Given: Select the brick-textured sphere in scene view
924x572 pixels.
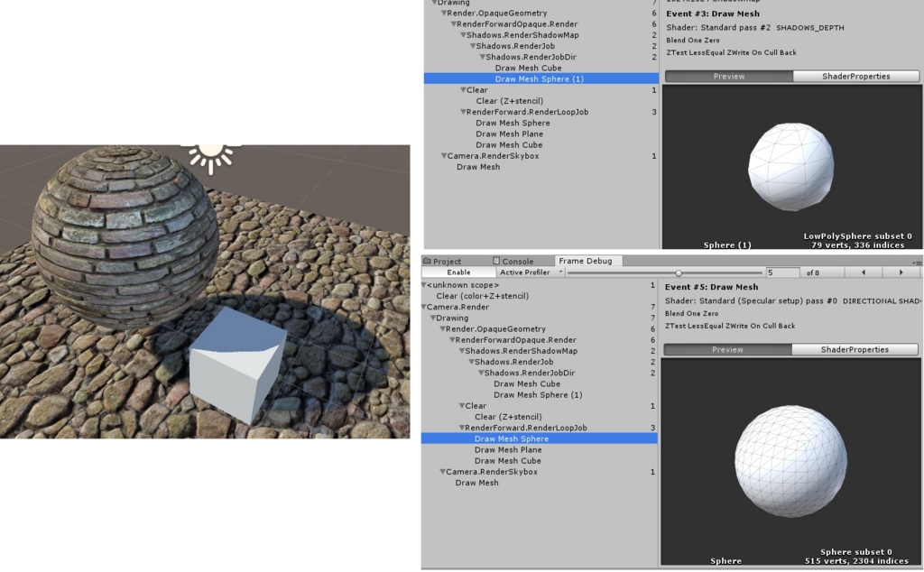Looking at the screenshot, I should point(125,235).
